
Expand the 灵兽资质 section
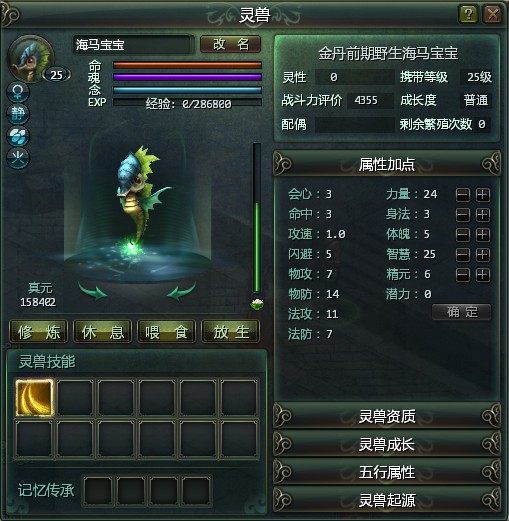(387, 416)
